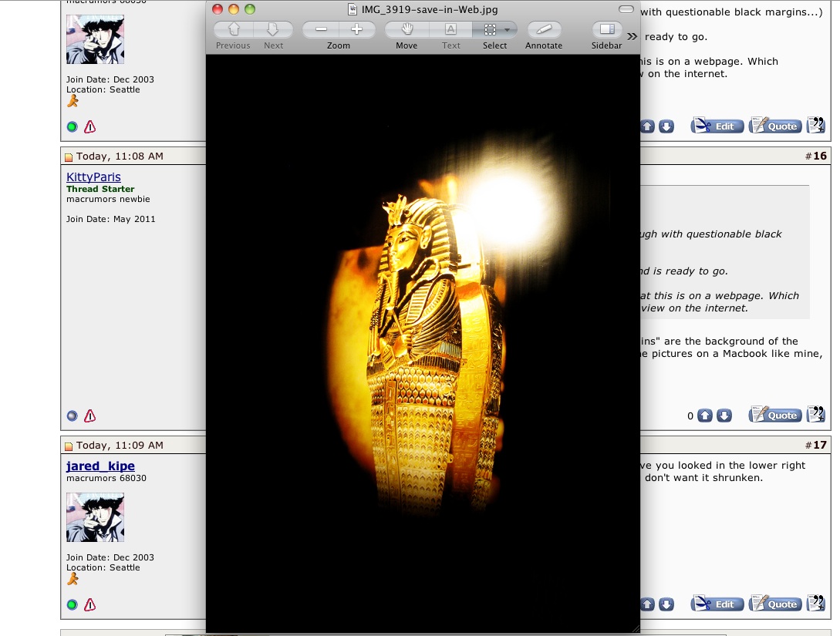The image size is (840, 636).
Task: Show hidden toolbar items via double chevron
Action: (633, 36)
